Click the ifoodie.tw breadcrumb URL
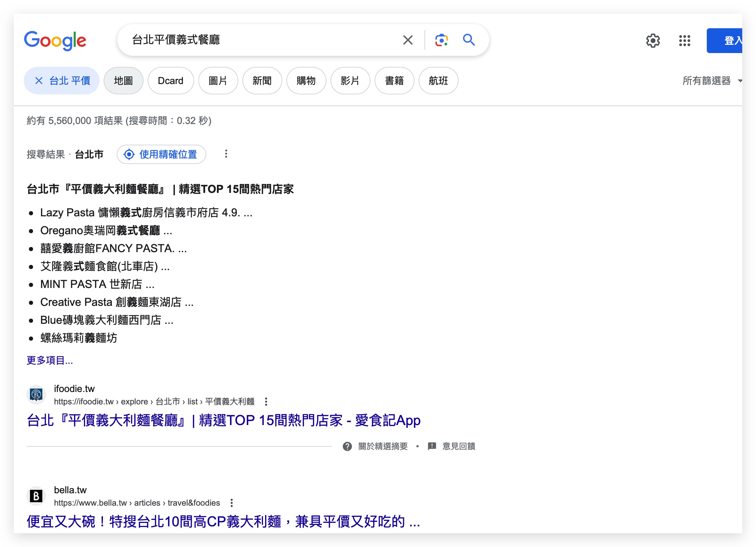756x547 pixels. tap(154, 402)
